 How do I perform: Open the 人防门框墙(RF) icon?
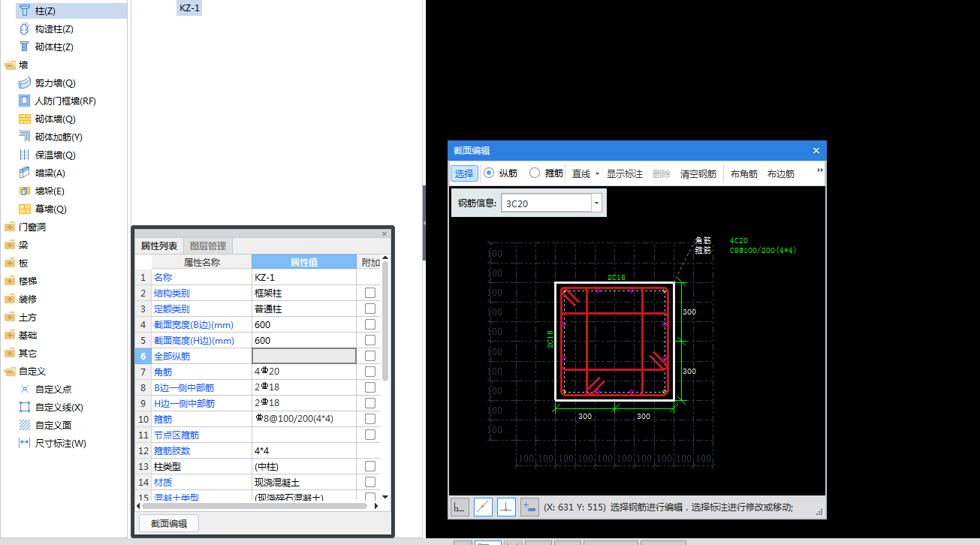point(24,101)
